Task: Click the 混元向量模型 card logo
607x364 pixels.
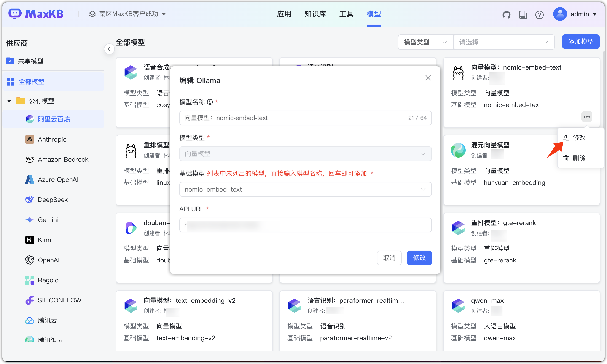Action: 458,150
